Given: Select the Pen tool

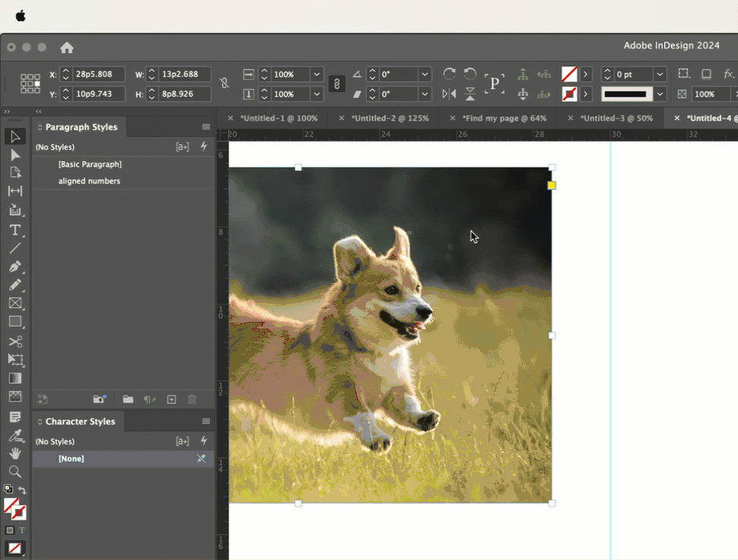Looking at the screenshot, I should click(15, 267).
